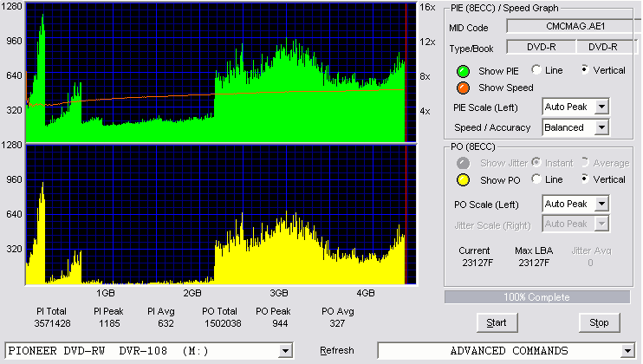Click the Show PIE label
This screenshot has width=643, height=364.
(x=498, y=71)
